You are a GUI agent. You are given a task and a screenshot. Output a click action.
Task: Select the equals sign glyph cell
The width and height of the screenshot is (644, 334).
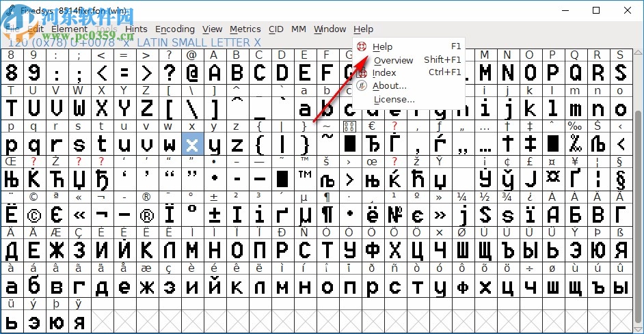[124, 72]
